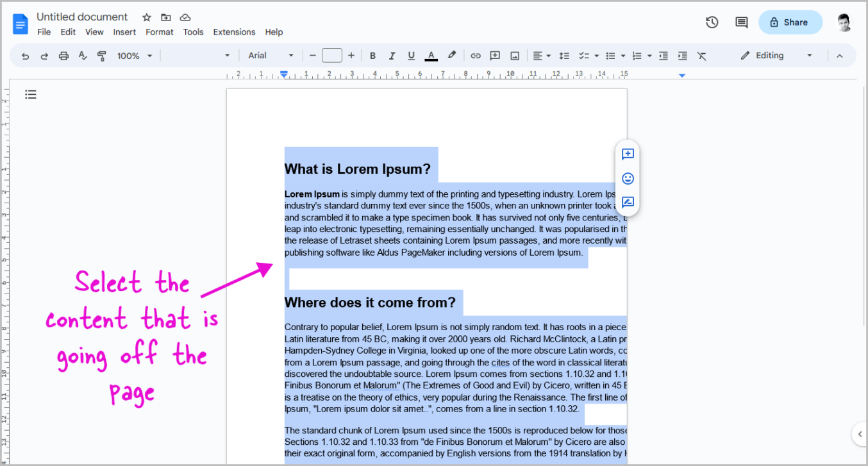Click the Untitled document title
This screenshot has width=868, height=466.
coord(82,17)
